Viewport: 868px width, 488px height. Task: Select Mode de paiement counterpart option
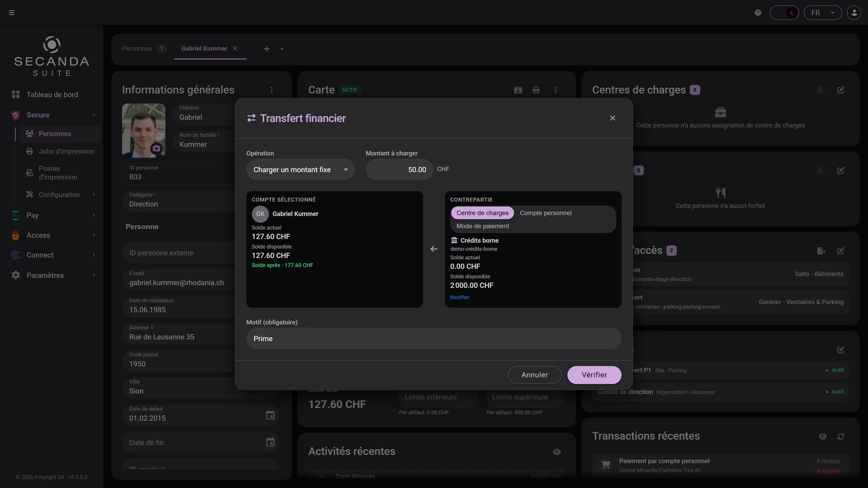coord(483,226)
